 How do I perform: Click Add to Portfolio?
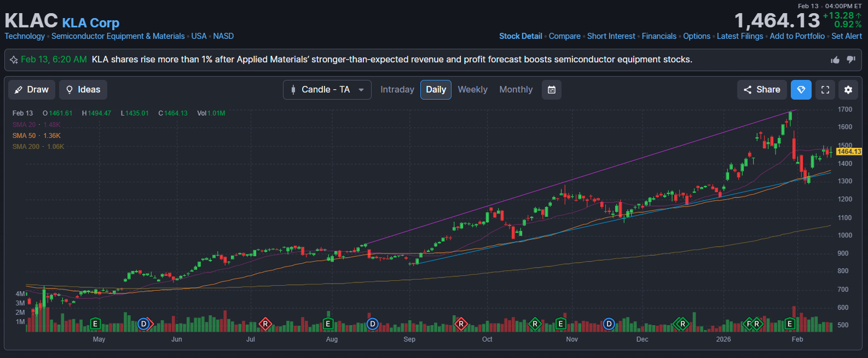(797, 36)
